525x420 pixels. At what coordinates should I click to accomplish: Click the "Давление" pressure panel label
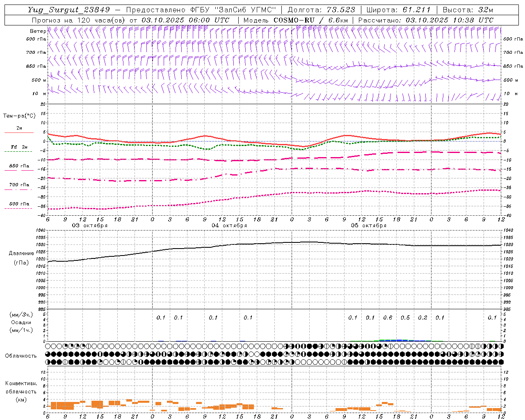(21, 253)
